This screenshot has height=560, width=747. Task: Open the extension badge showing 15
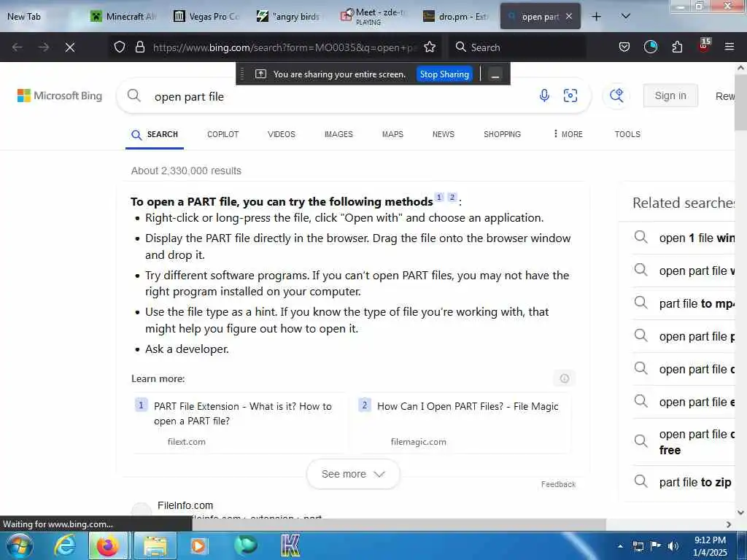click(704, 45)
